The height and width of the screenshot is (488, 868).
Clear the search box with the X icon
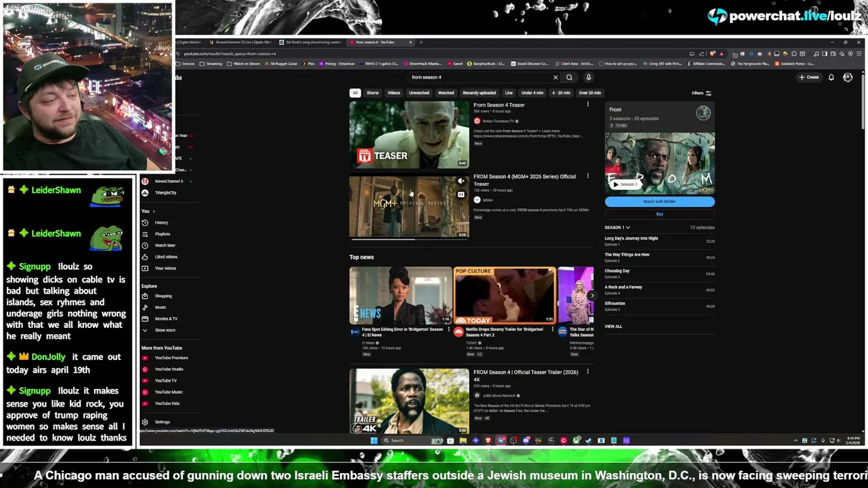pyautogui.click(x=555, y=77)
